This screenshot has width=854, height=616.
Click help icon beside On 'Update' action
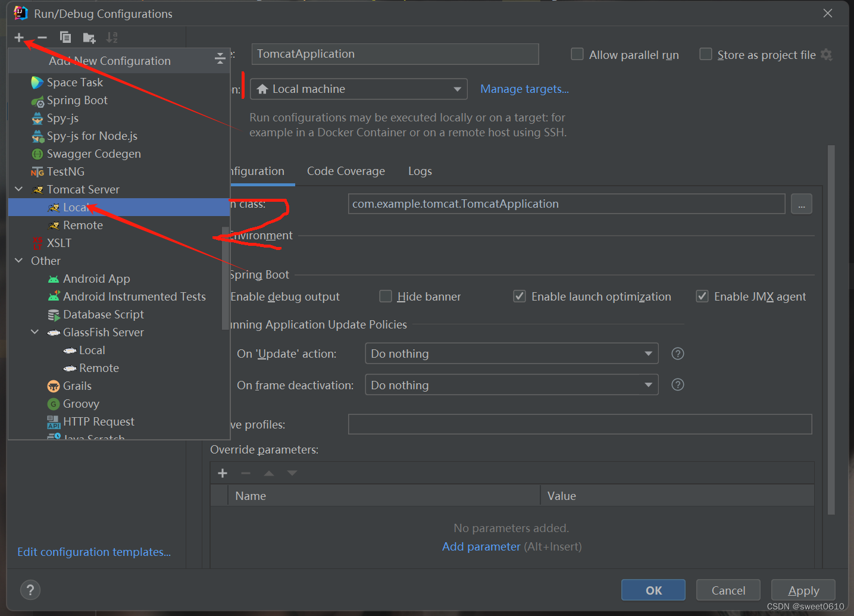tap(677, 354)
